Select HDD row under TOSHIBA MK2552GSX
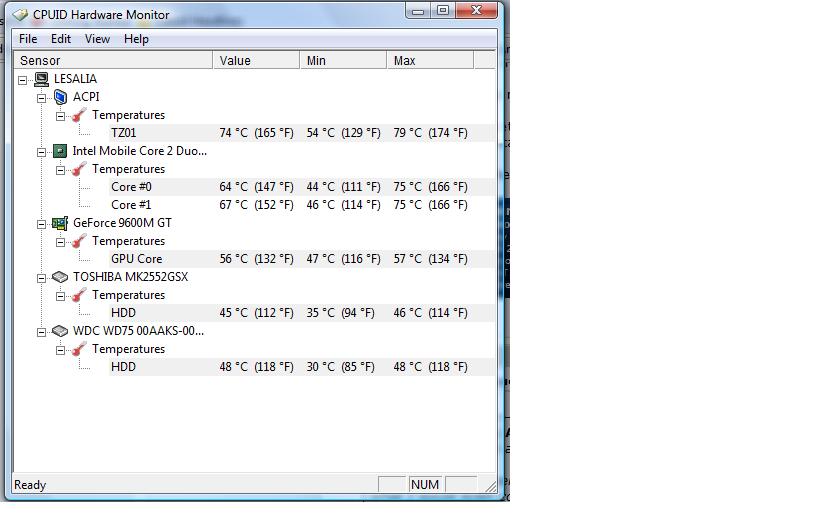Screen dimensions: 840x525 (302, 313)
